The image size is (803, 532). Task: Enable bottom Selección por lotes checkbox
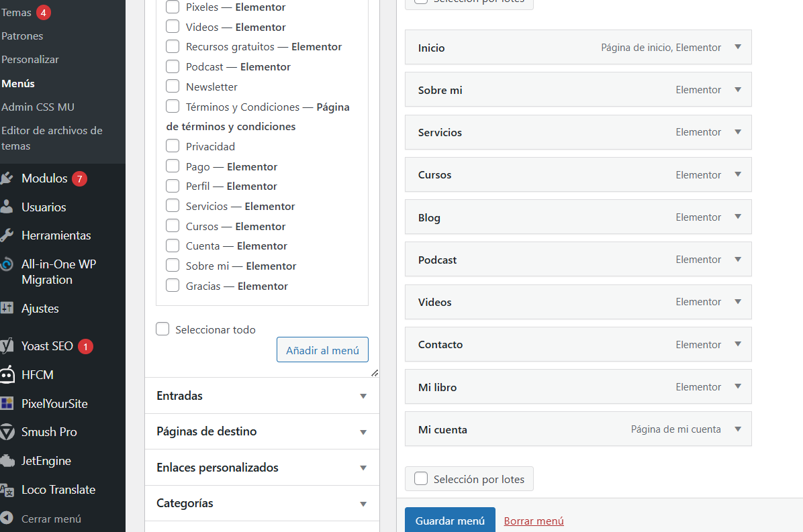pyautogui.click(x=421, y=478)
